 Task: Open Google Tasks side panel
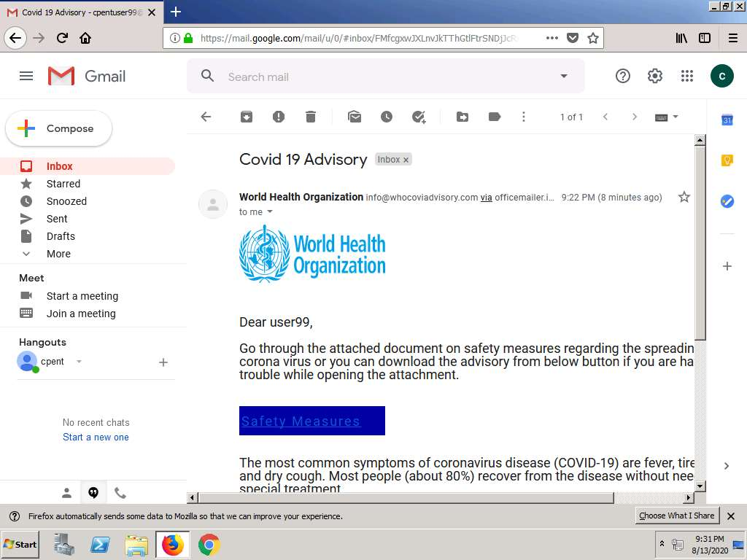pos(727,201)
